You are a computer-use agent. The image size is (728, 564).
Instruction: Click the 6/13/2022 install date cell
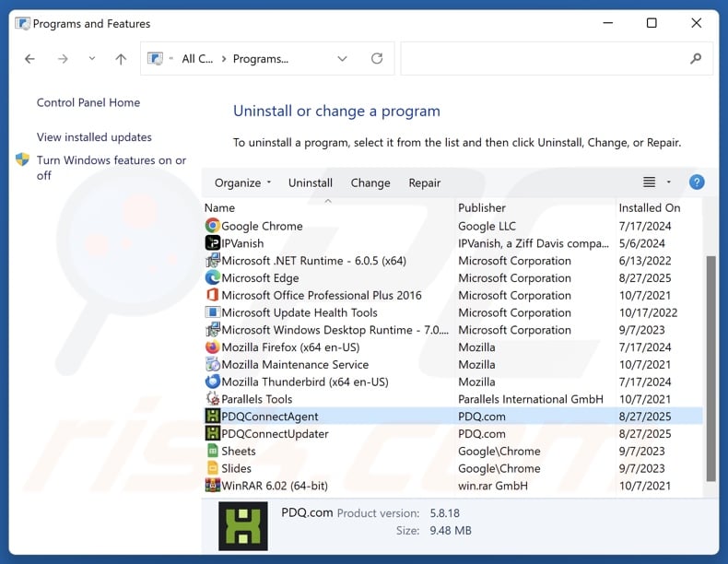[645, 261]
